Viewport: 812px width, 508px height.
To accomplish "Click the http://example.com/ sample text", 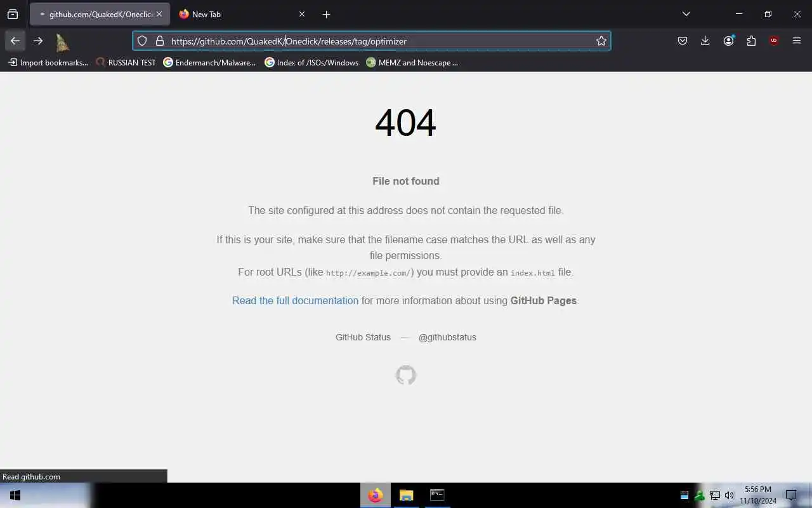I will 367,273.
